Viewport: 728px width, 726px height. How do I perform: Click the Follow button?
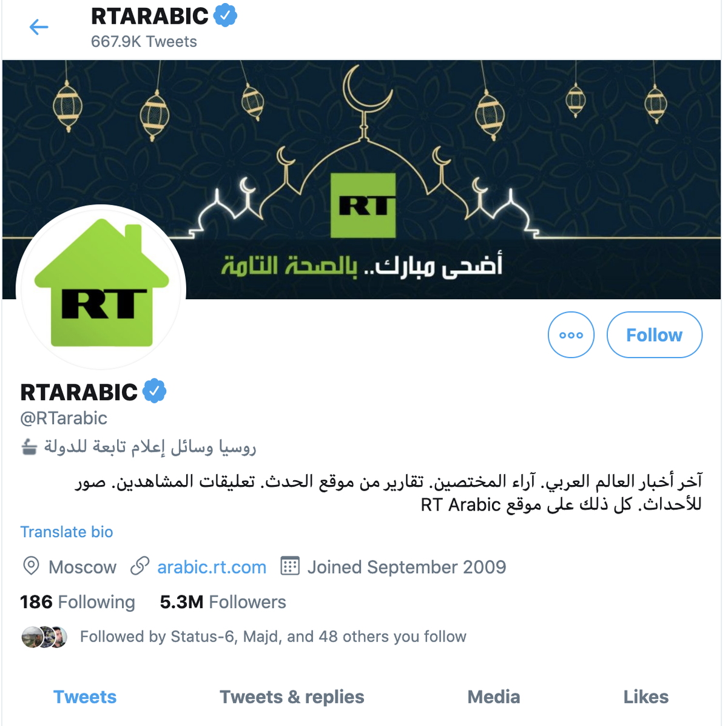coord(655,334)
